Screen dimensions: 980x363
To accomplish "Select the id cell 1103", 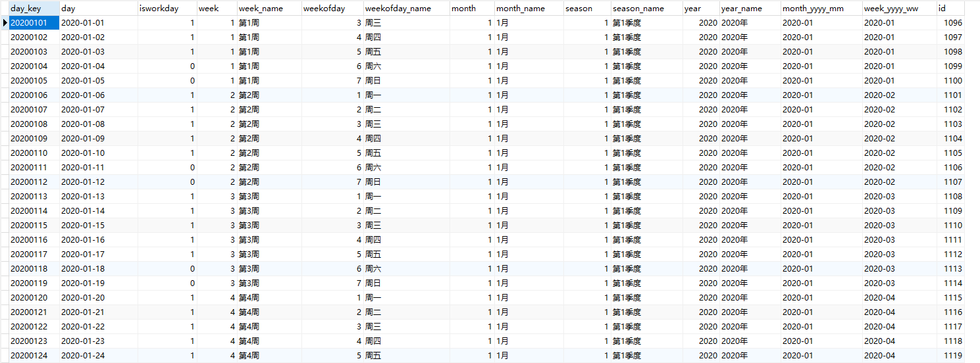I will coord(950,124).
